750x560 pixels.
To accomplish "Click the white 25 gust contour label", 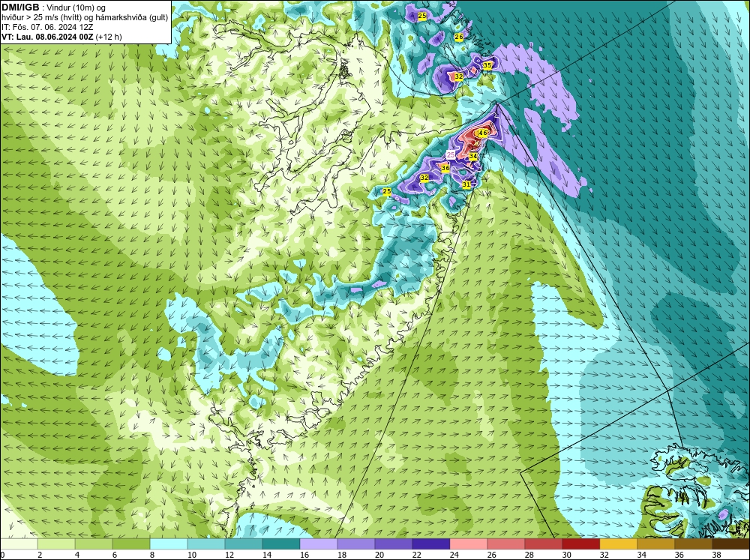I will pos(451,154).
